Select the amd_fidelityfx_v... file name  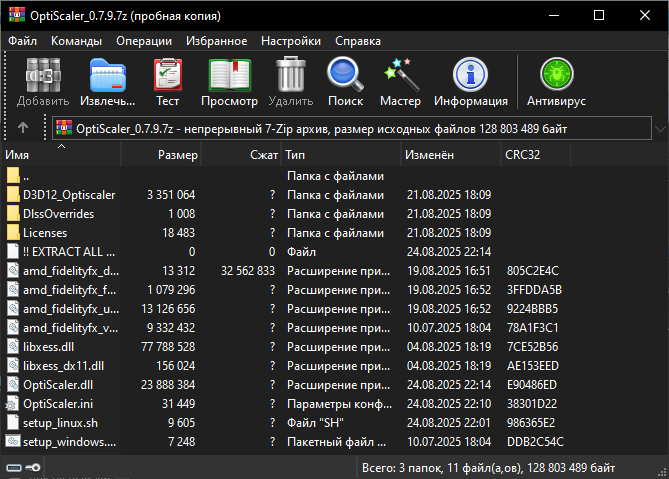[x=70, y=328]
